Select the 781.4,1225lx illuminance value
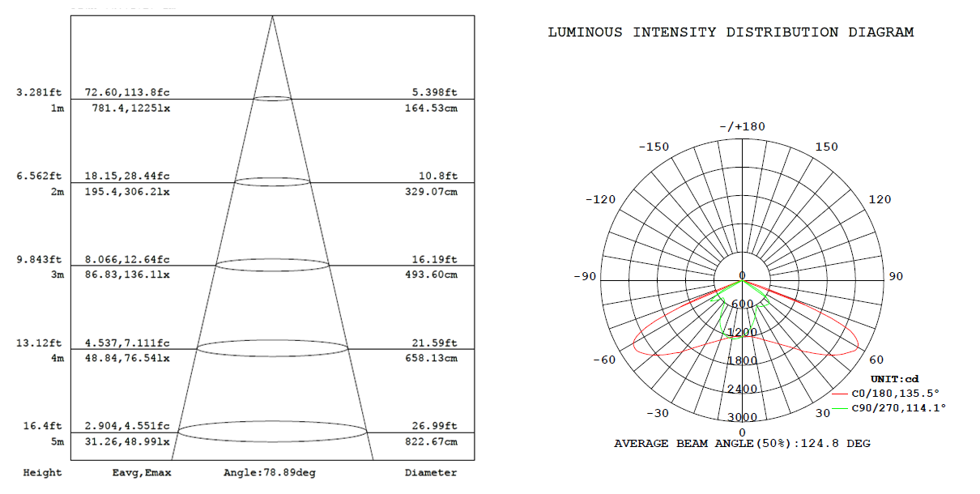 130,109
